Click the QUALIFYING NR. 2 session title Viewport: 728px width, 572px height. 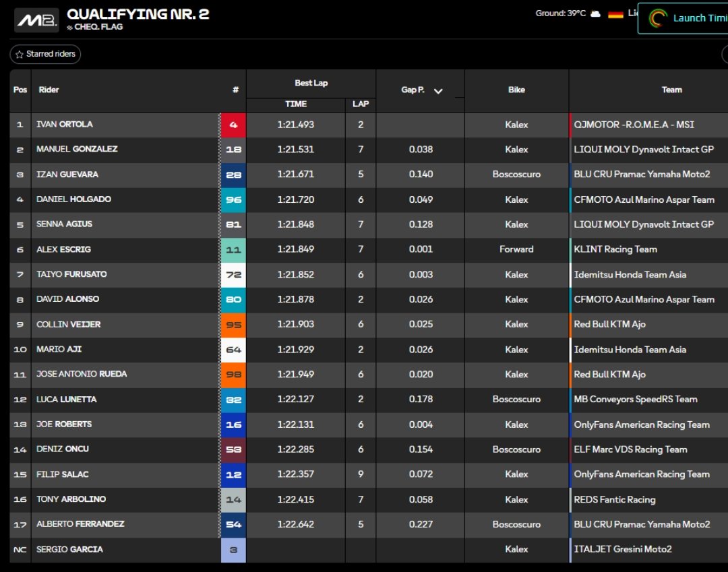point(138,14)
